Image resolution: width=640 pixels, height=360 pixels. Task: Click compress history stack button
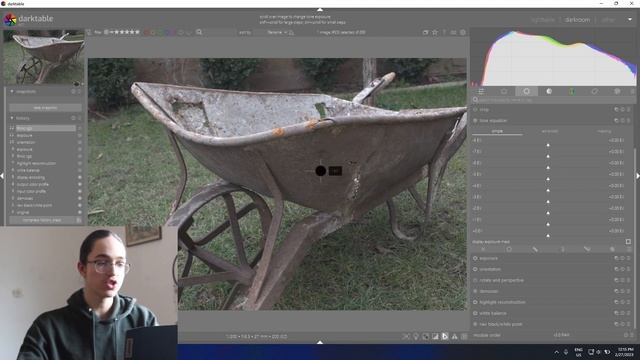tap(42, 220)
